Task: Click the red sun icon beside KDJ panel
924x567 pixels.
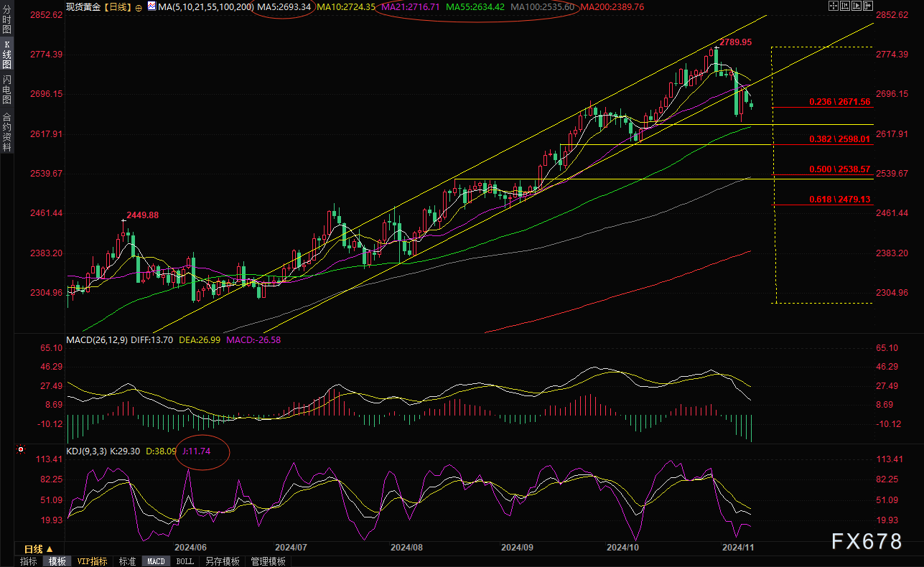Action: coord(20,450)
